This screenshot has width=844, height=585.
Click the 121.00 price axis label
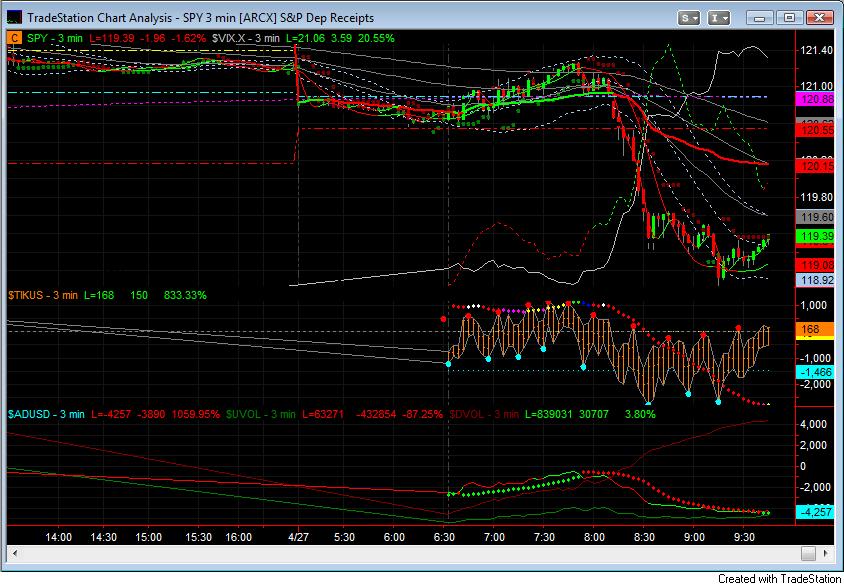[817, 86]
